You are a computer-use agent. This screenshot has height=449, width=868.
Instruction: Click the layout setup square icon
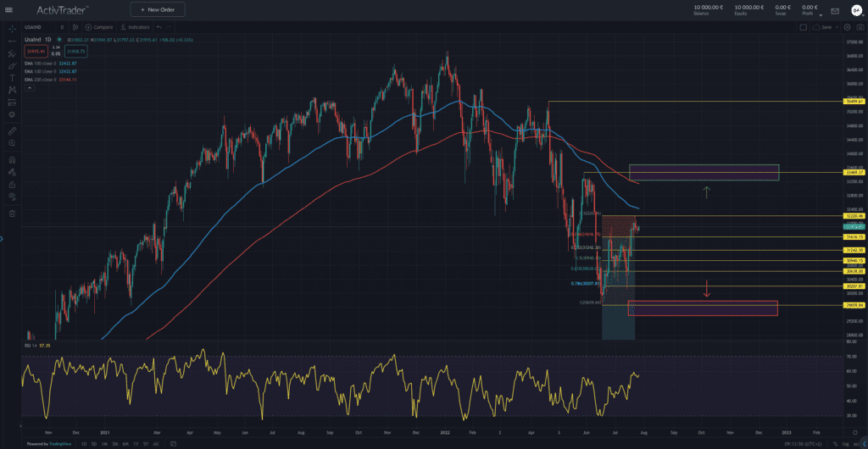(x=804, y=27)
